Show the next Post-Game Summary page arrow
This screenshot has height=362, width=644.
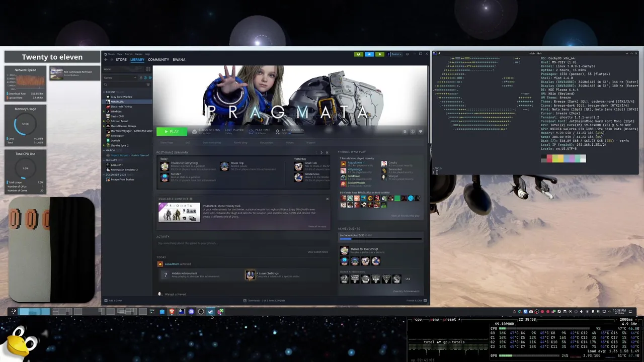(321, 152)
